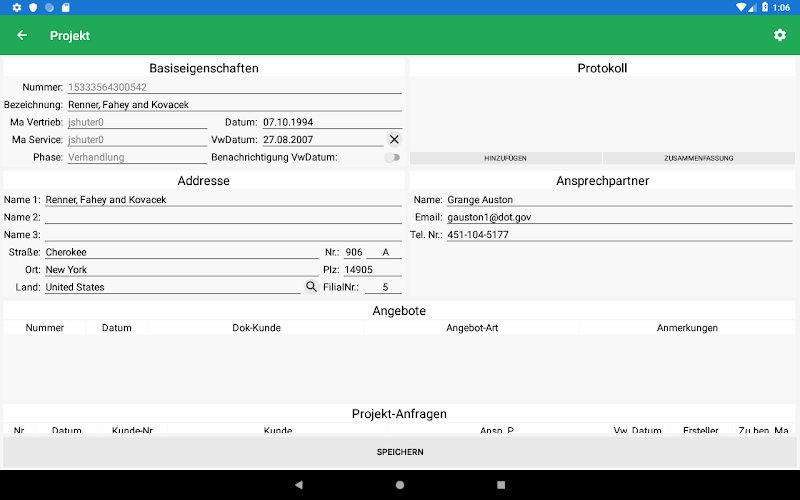
Task: Select the Nummer field
Action: (235, 87)
